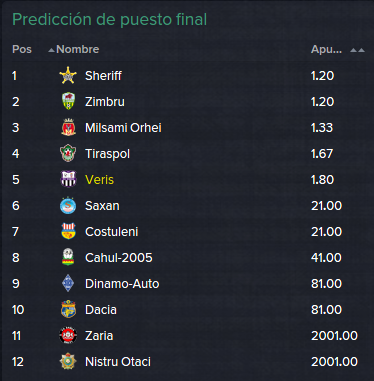Click the Saxan round badge
The height and width of the screenshot is (381, 374).
68,205
